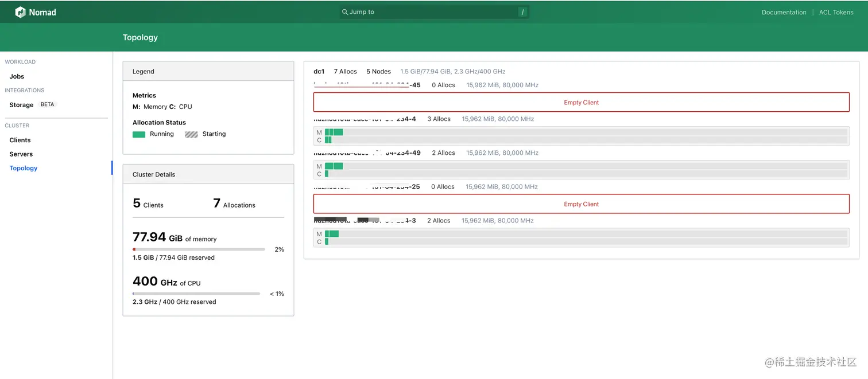Click the '< 1%' CPU percentage
The height and width of the screenshot is (379, 868).
click(x=277, y=294)
